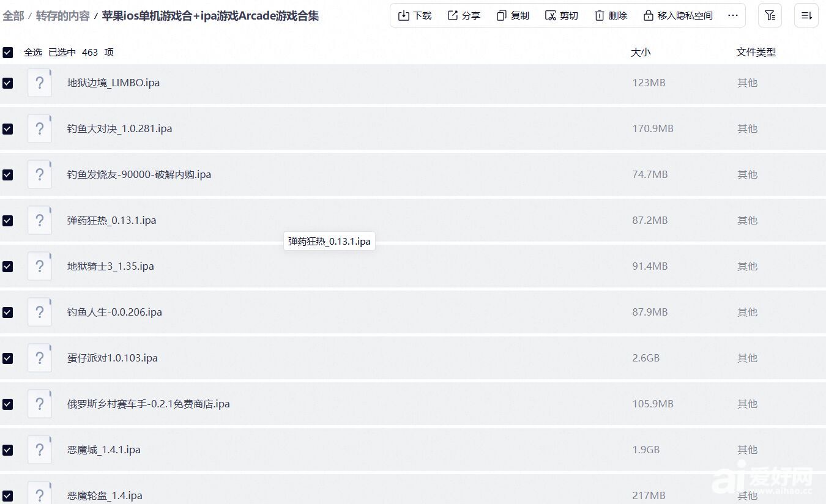
Task: Click the Cut (剪切) toolbar button
Action: tap(562, 16)
